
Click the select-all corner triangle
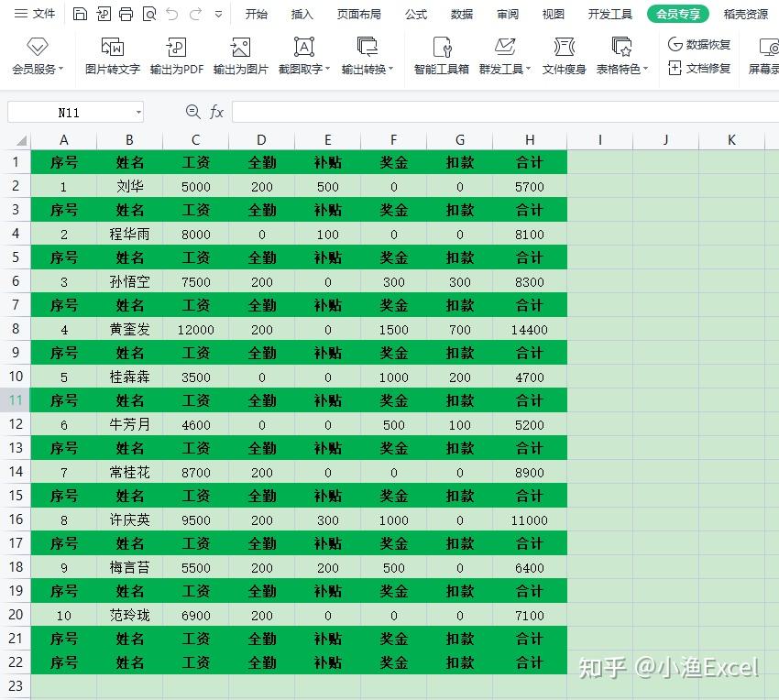tap(20, 141)
